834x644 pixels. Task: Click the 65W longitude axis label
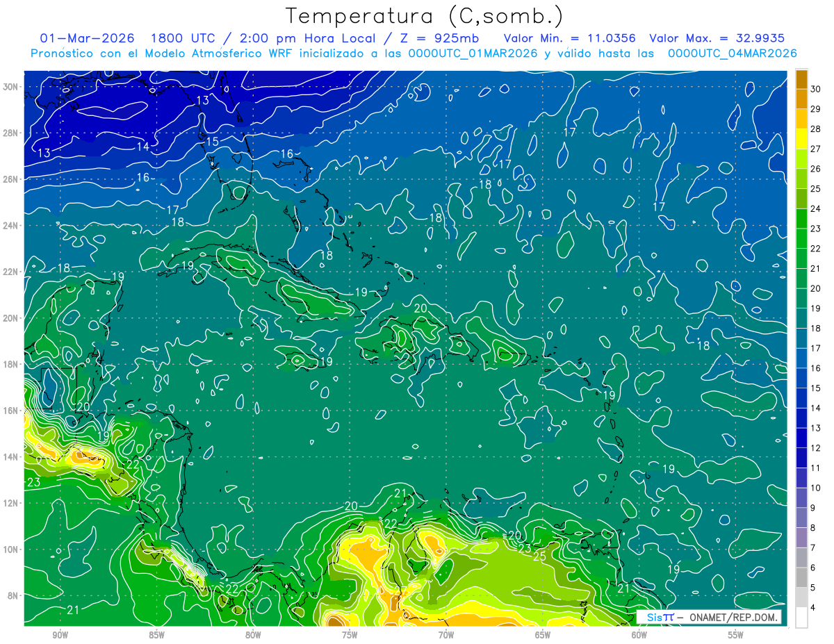pos(543,635)
